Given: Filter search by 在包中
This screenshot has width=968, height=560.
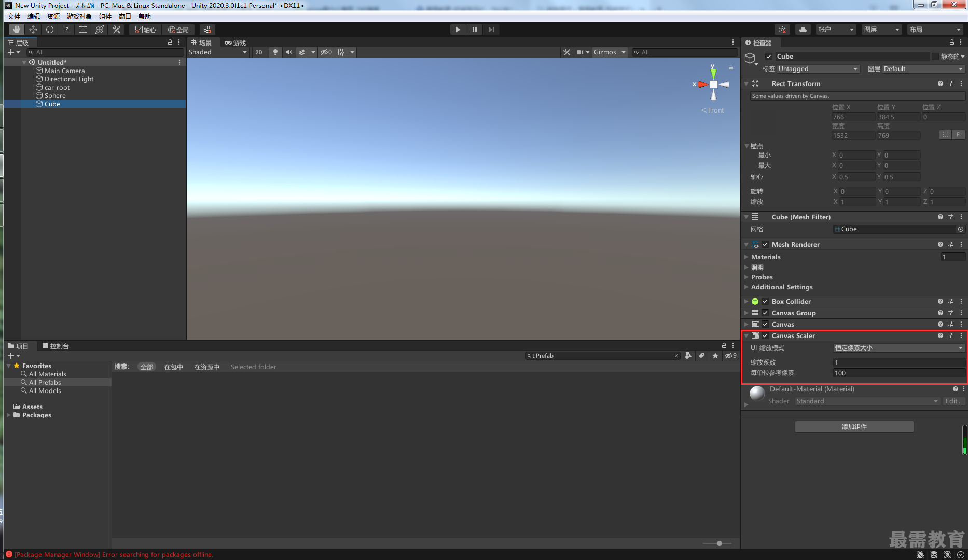Looking at the screenshot, I should (x=174, y=367).
